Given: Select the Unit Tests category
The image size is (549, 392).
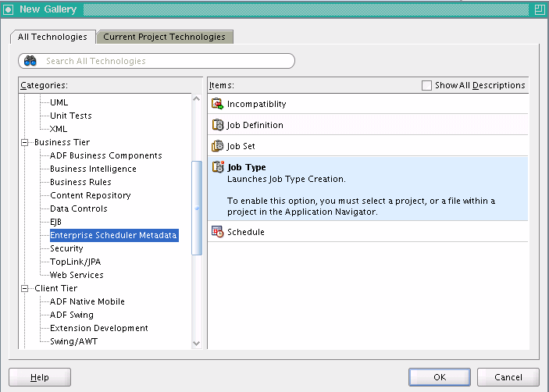Looking at the screenshot, I should (71, 116).
